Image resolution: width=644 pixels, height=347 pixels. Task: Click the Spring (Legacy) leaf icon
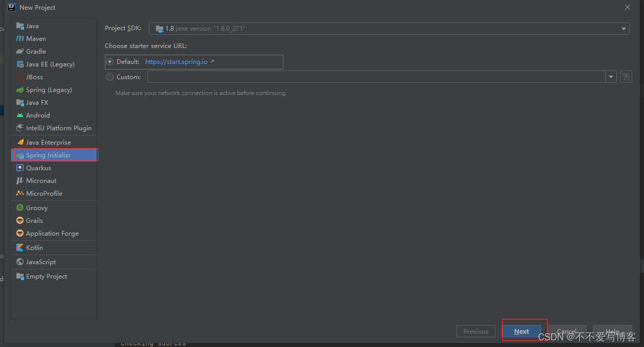pos(20,90)
